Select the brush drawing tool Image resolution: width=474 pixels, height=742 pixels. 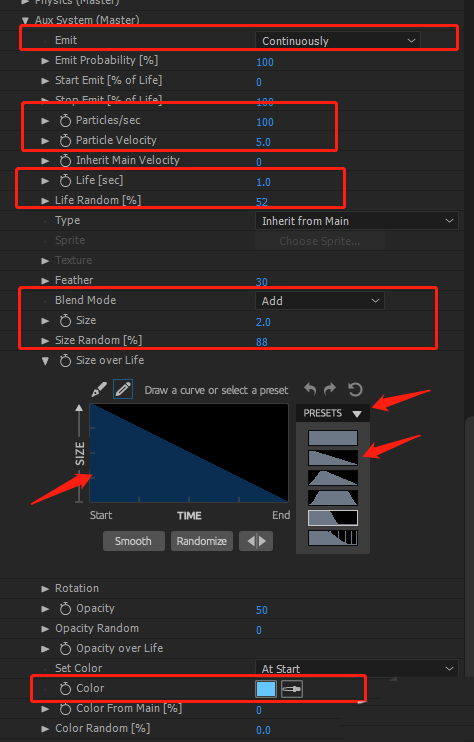click(99, 389)
